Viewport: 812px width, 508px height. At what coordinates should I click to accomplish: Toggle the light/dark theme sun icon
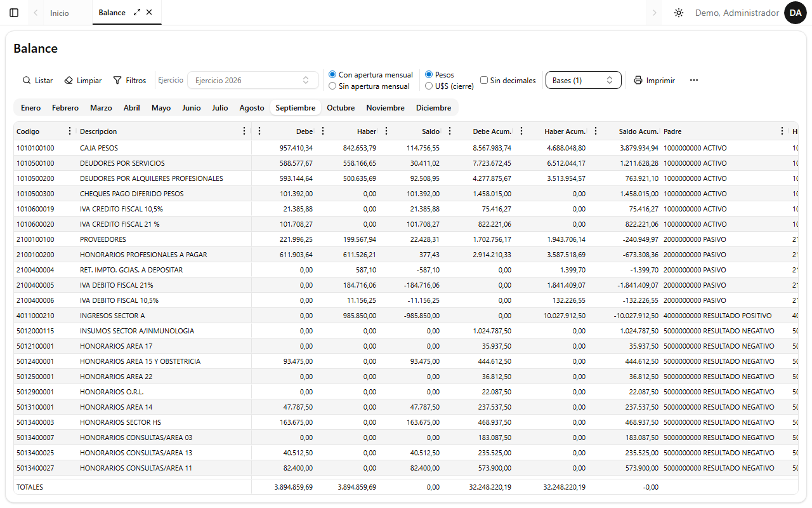679,13
